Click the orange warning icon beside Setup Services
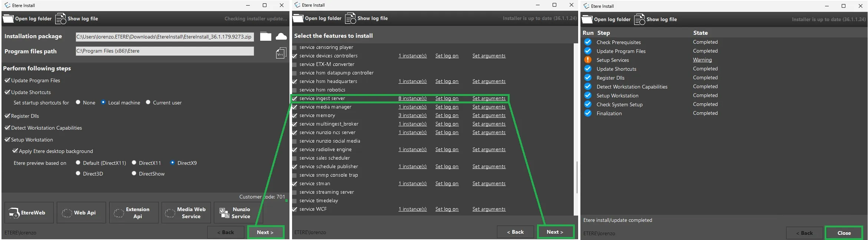868x240 pixels. pos(588,60)
